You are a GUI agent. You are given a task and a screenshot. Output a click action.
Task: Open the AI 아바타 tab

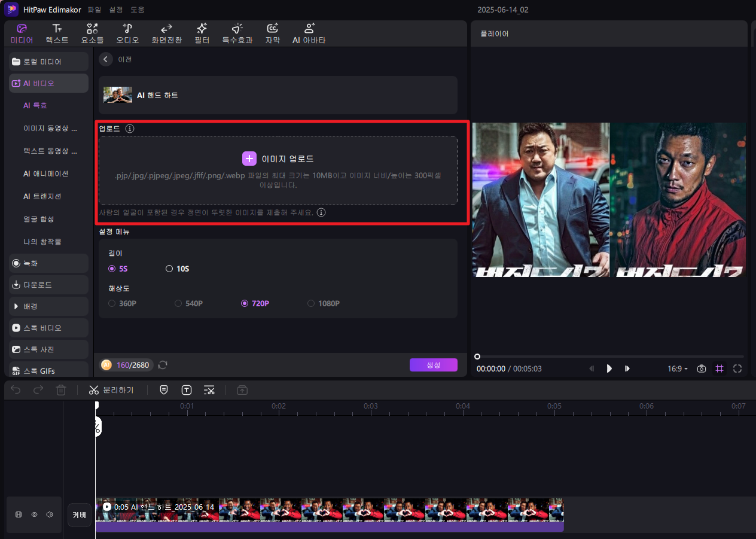(x=309, y=34)
